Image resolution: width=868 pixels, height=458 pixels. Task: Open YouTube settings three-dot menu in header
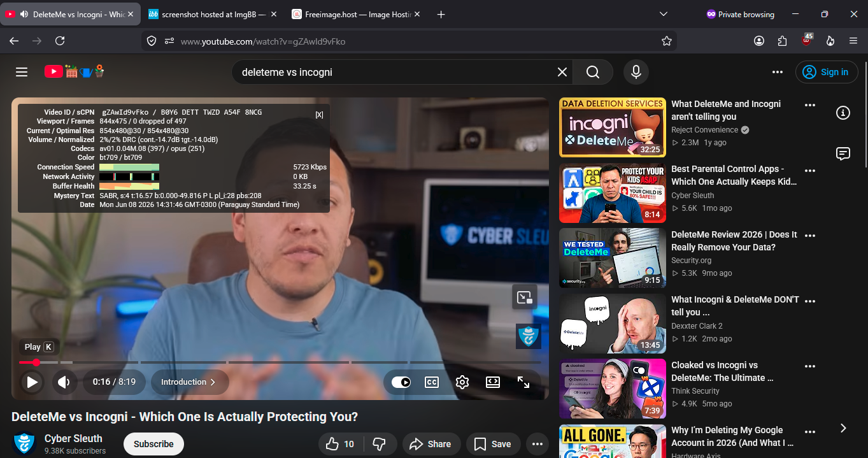777,72
